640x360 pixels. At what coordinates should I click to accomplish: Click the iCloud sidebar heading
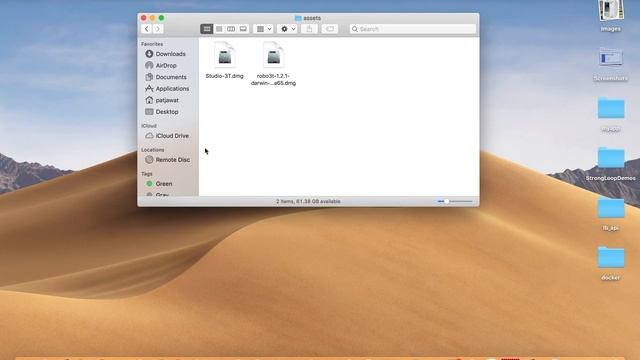coord(149,126)
